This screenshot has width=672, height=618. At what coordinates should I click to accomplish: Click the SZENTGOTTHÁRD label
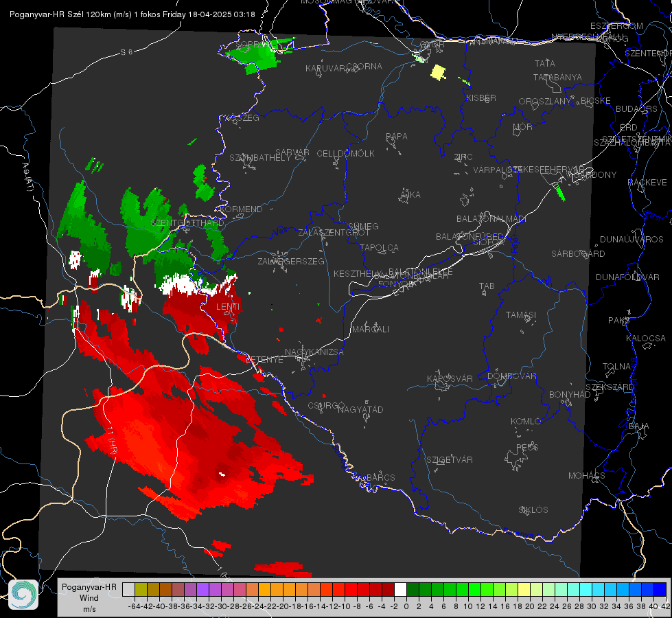(187, 223)
